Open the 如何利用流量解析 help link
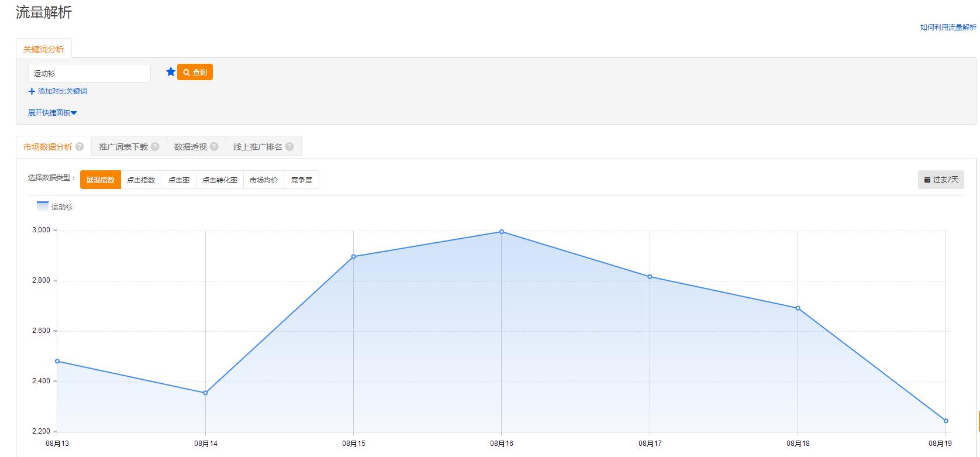 pyautogui.click(x=948, y=28)
